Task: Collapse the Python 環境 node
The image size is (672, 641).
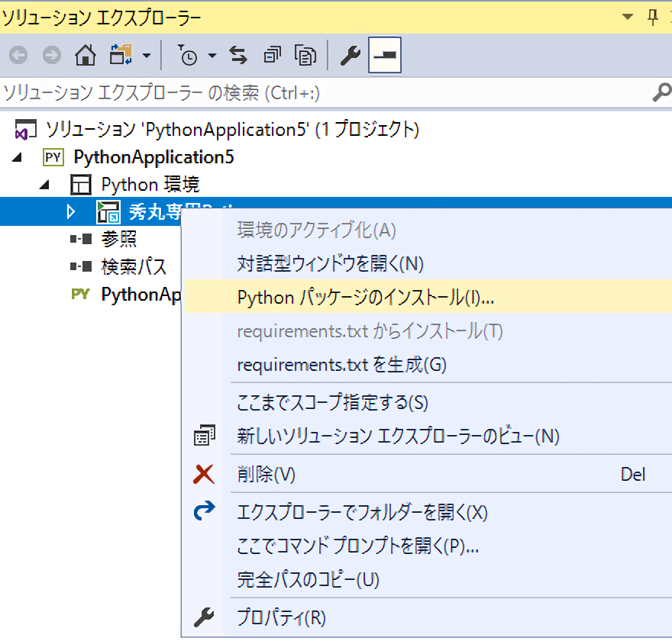Action: coord(44,184)
